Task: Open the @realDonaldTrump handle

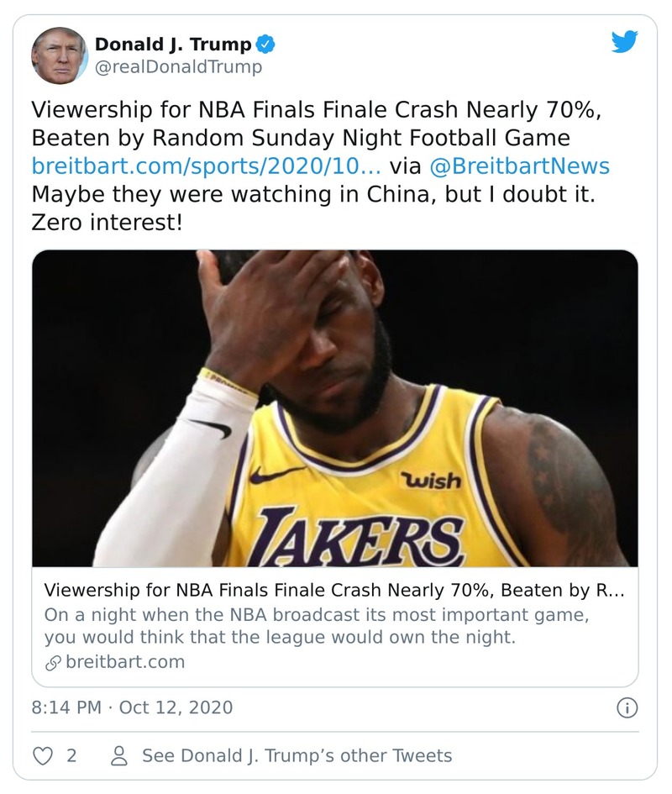Action: (x=178, y=67)
